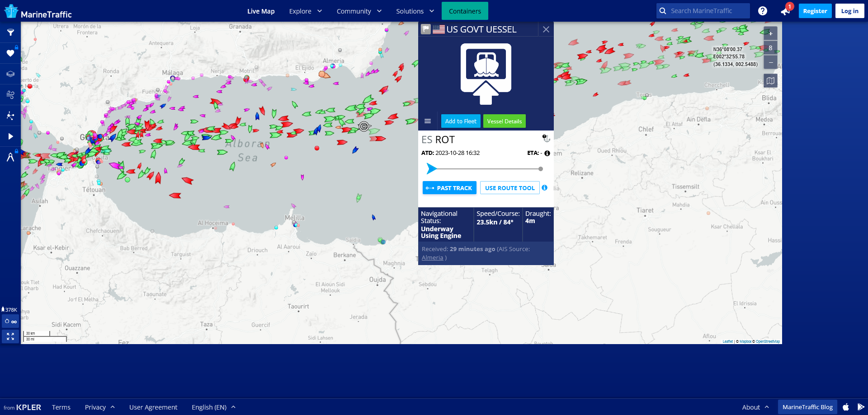Screen dimensions: 868x415
Task: Click the Apple App Store icon
Action: click(x=846, y=407)
